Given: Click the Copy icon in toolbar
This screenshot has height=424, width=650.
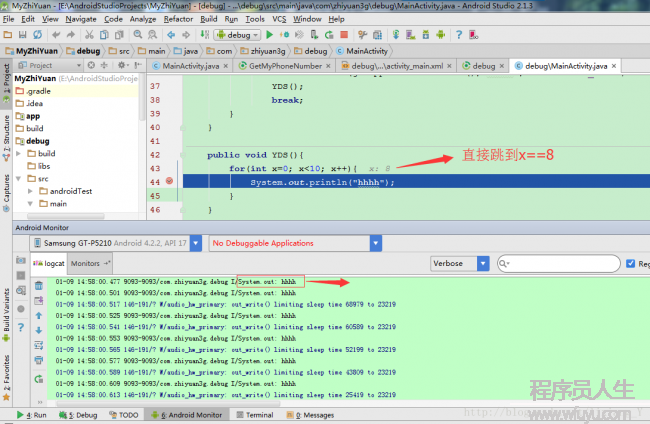Looking at the screenshot, I should coord(104,35).
